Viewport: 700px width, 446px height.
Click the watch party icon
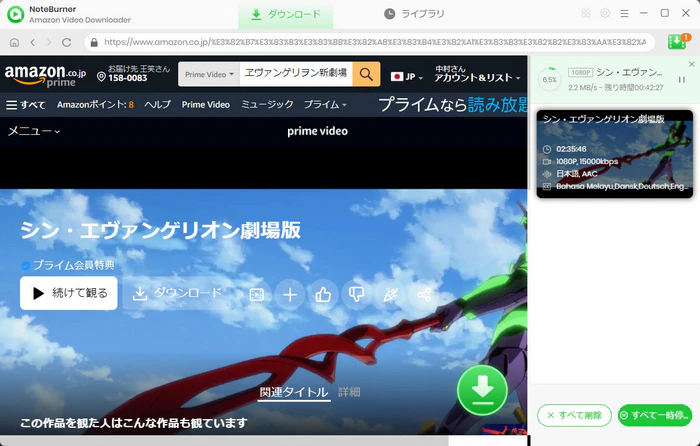click(x=390, y=295)
